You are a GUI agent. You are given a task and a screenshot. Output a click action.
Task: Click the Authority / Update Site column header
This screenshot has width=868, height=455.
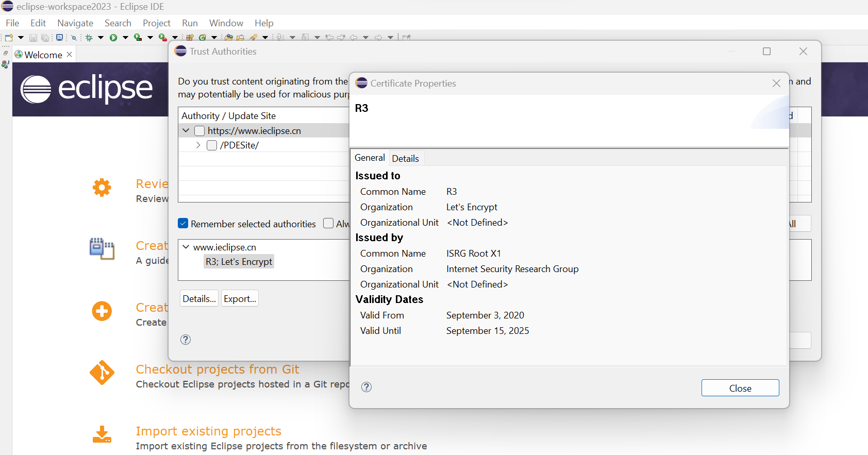[x=228, y=115]
